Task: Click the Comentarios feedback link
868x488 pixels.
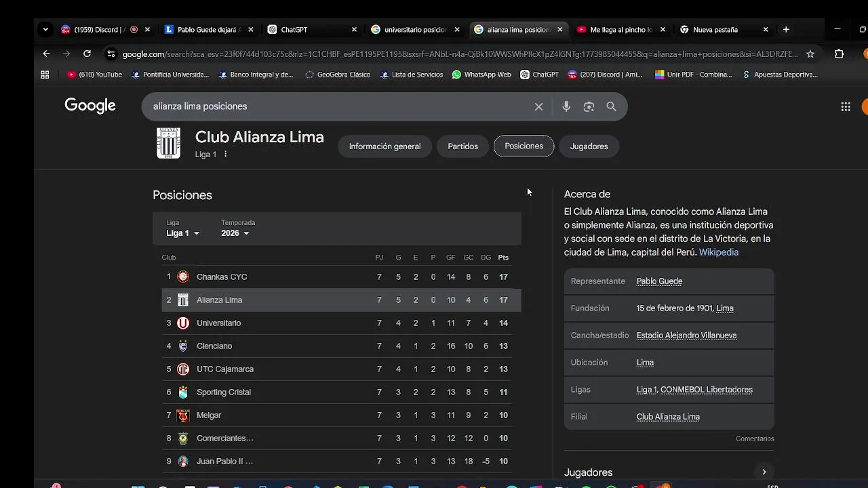Action: (755, 439)
